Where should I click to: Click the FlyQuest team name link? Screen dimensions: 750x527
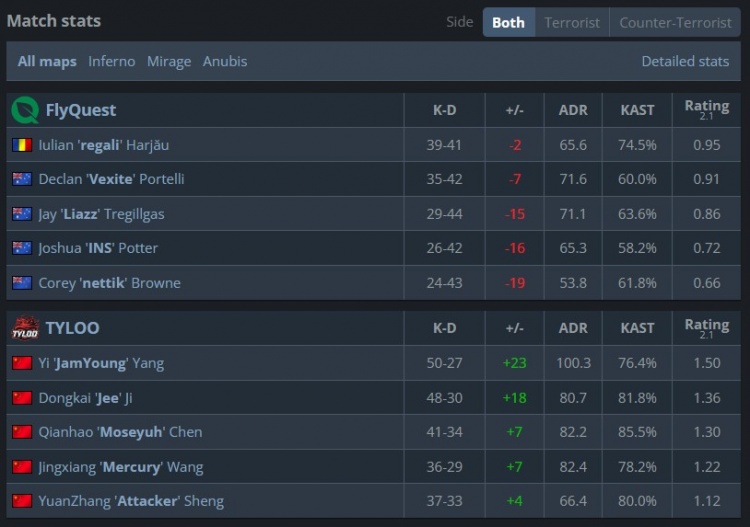[x=81, y=110]
